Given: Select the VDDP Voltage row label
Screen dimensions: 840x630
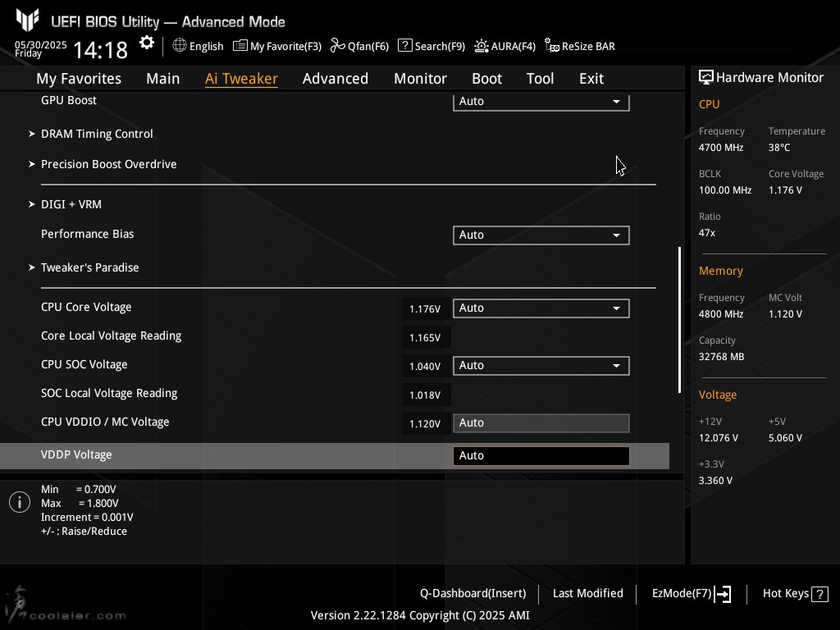Looking at the screenshot, I should [x=76, y=454].
